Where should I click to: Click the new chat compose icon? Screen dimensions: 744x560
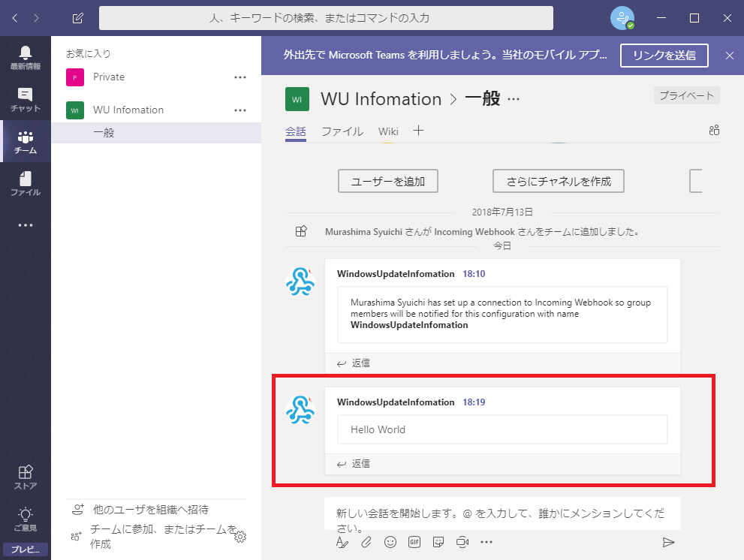[78, 18]
